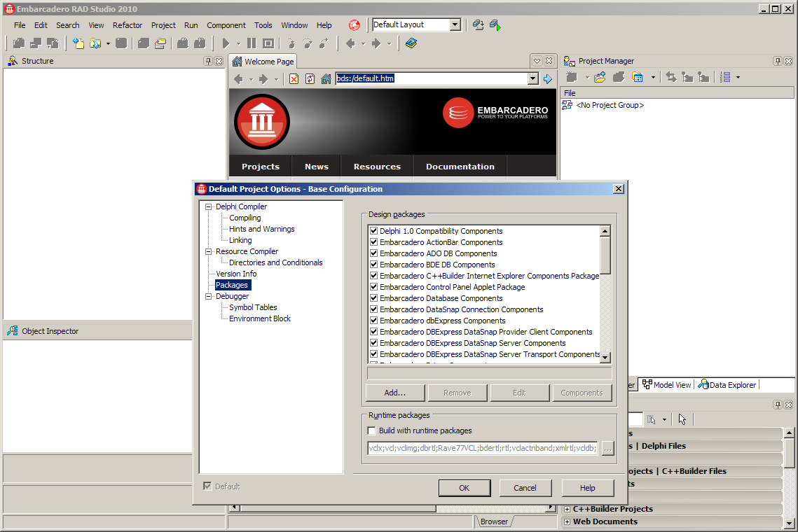798x532 pixels.
Task: Click the bds:/default.htm address field
Action: (x=431, y=78)
